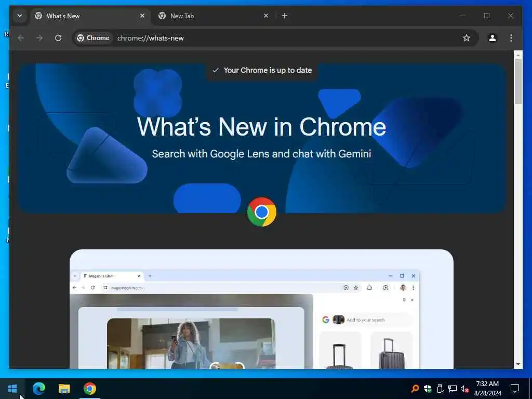Click the Chrome site info chip
Viewport: 532px width, 399px height.
click(x=94, y=38)
